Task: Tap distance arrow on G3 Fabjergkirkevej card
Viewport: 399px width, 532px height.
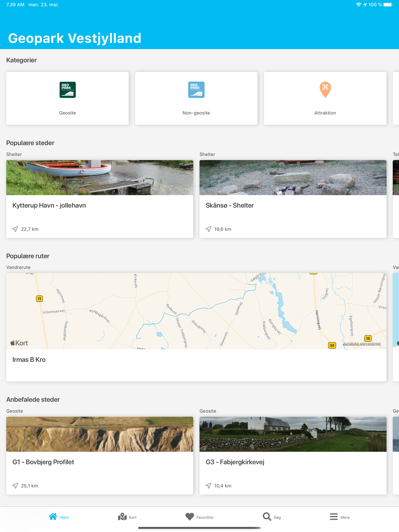Action: point(208,486)
